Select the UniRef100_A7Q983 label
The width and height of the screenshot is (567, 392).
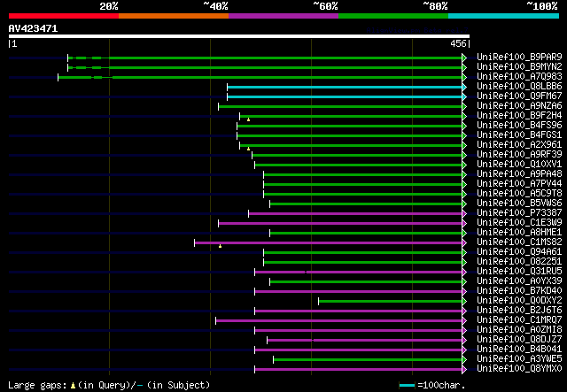[x=519, y=77]
